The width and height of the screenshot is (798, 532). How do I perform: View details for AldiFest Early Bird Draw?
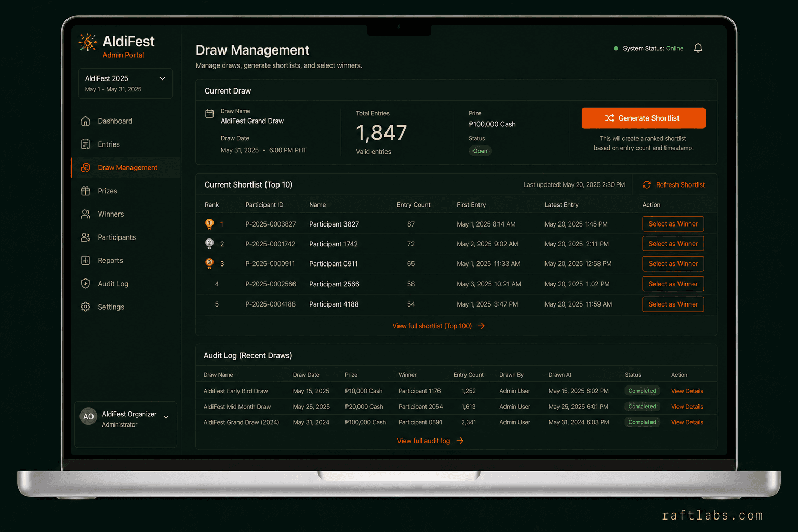[x=687, y=391]
